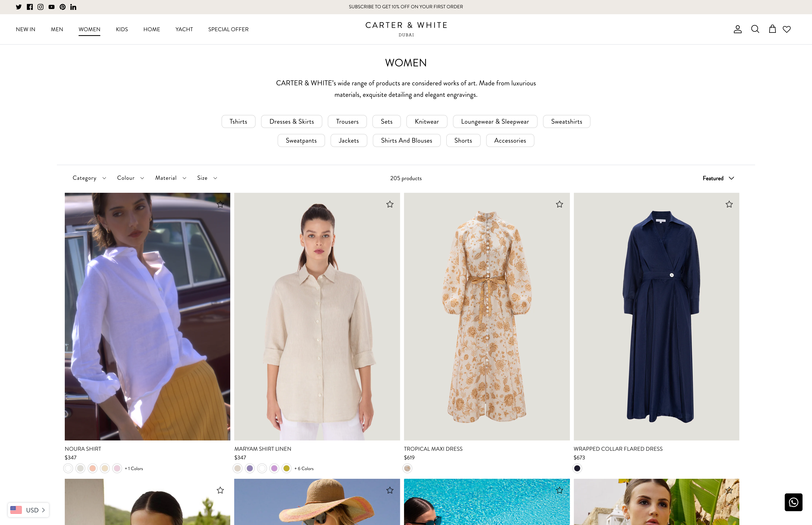Open the Twitter social link
This screenshot has width=812, height=525.
point(19,7)
